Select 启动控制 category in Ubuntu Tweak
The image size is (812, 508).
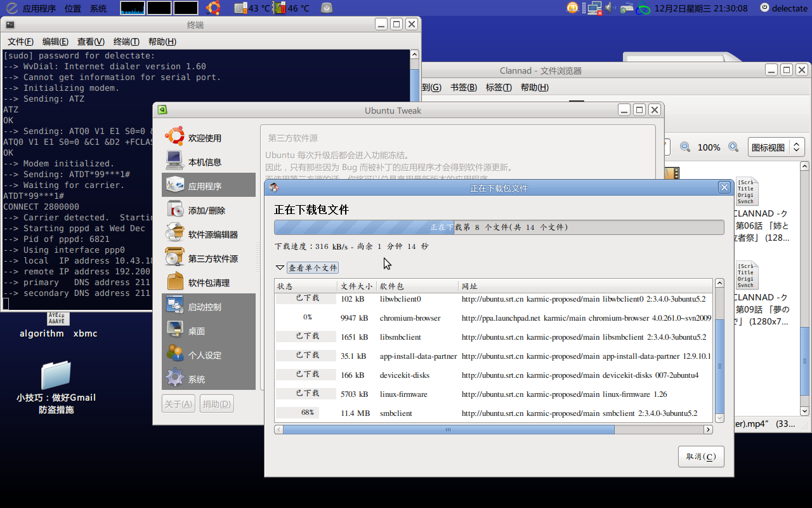coord(209,307)
